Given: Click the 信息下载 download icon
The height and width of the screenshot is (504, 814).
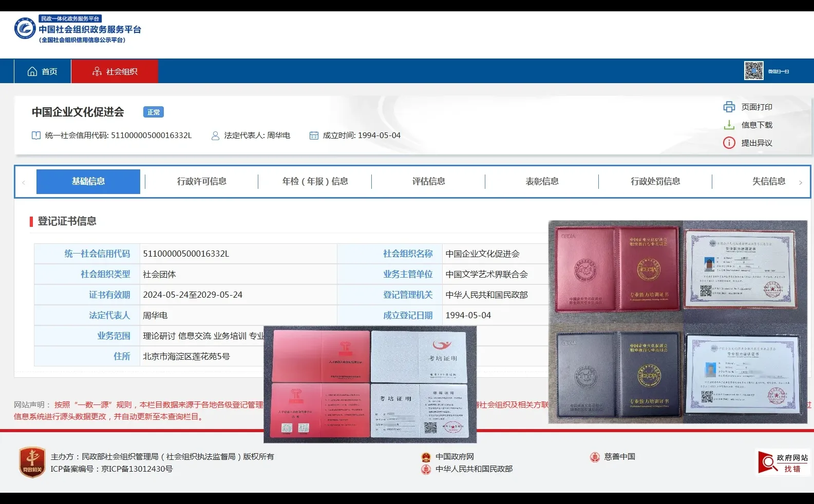Looking at the screenshot, I should click(x=729, y=125).
